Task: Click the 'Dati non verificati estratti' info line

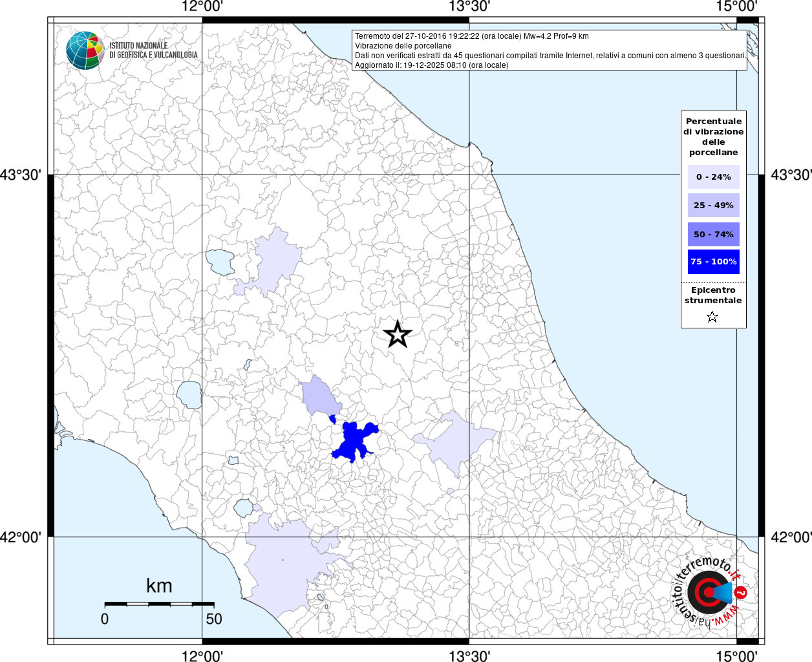Action: (551, 56)
